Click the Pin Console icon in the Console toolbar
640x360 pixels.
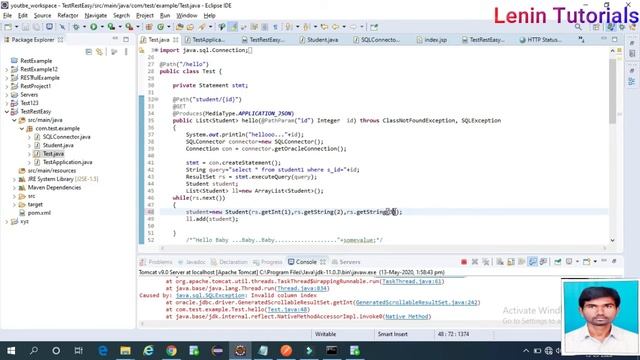click(x=558, y=262)
